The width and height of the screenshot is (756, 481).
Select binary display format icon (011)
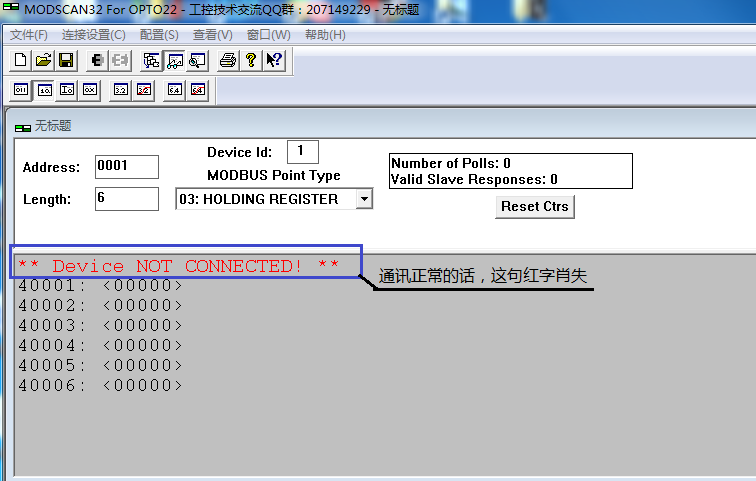pos(21,90)
